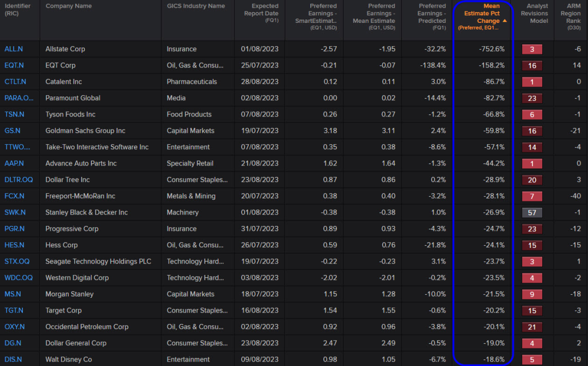Open the MS.N identifier link

[13, 294]
